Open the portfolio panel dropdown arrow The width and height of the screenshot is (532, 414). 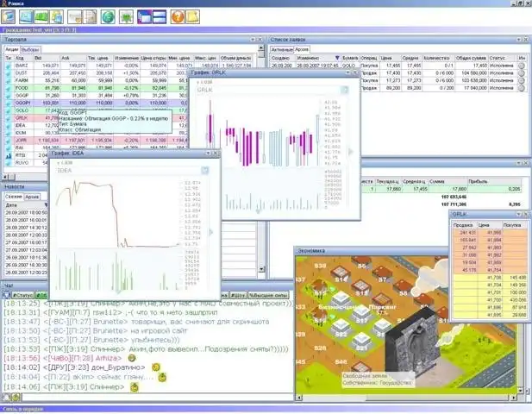pyautogui.click(x=518, y=163)
